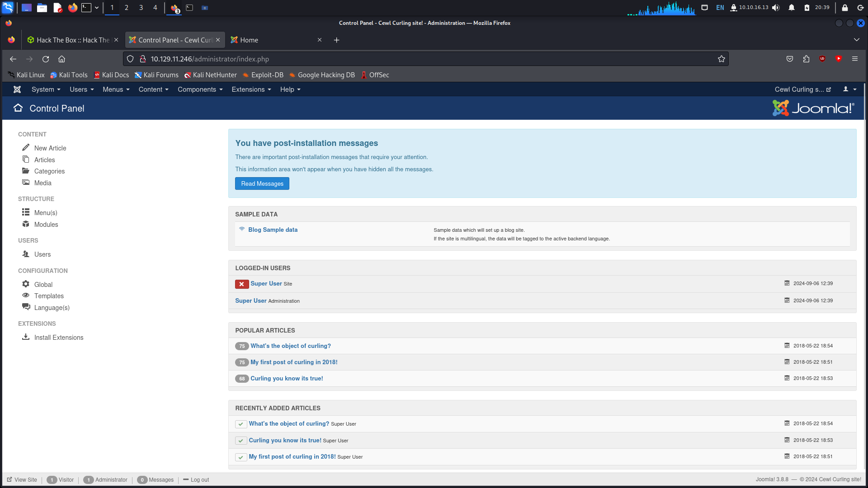The height and width of the screenshot is (488, 868).
Task: Open the Exploit-DB bookmark
Action: pyautogui.click(x=263, y=75)
